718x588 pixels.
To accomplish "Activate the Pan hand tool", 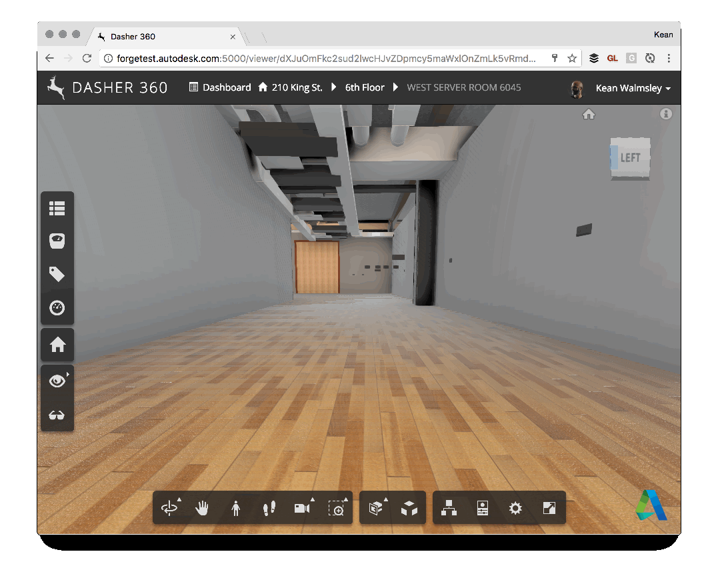I will click(202, 509).
